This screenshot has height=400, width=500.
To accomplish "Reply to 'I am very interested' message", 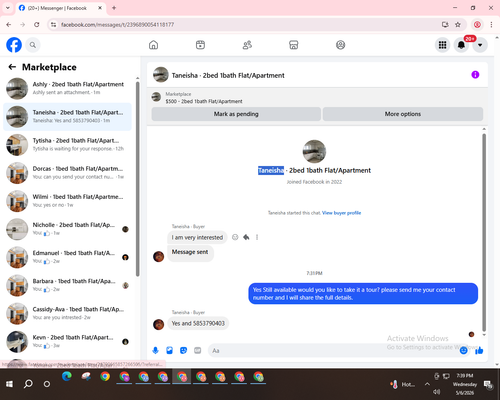I will (246, 237).
